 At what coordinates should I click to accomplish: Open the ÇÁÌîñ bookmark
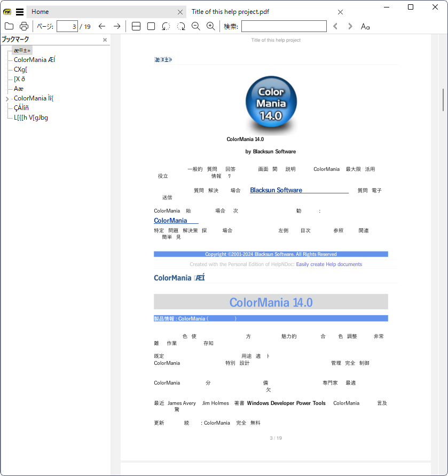21,108
